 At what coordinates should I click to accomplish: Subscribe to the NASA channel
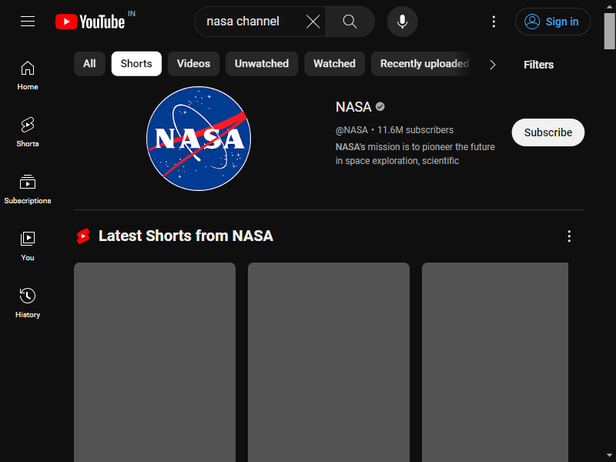click(548, 132)
